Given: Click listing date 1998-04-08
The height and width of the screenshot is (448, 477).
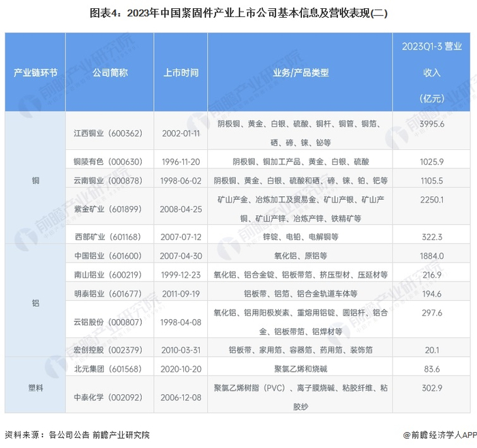Looking at the screenshot, I should pos(181,322).
